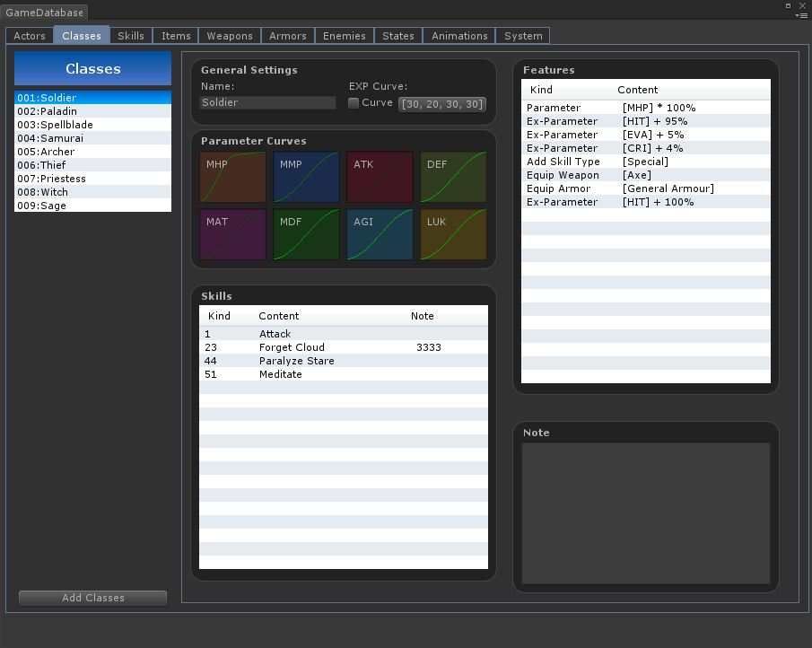Select class 005:Archer in the list

pos(92,152)
